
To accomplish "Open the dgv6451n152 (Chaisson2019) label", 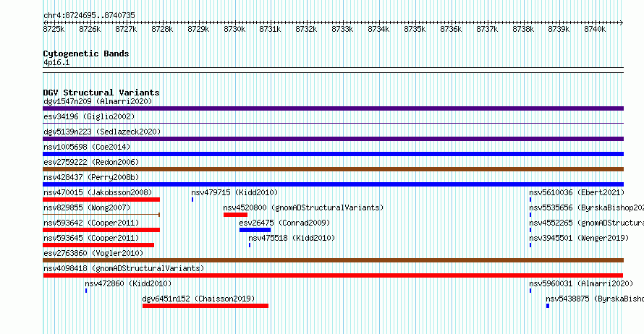I will coord(198,299).
